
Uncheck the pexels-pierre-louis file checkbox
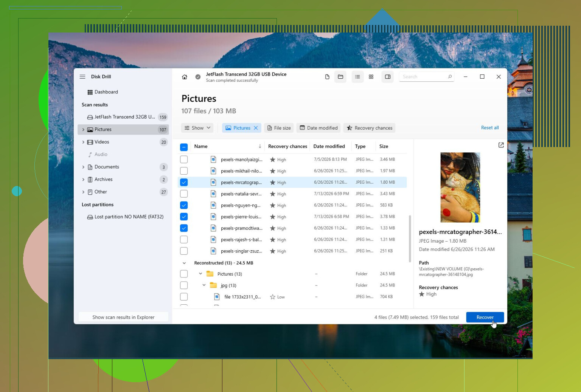(x=184, y=217)
